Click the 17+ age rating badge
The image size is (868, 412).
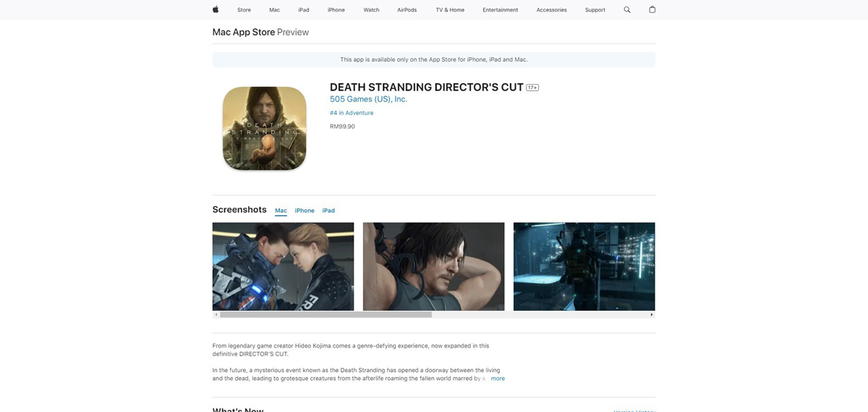[532, 88]
